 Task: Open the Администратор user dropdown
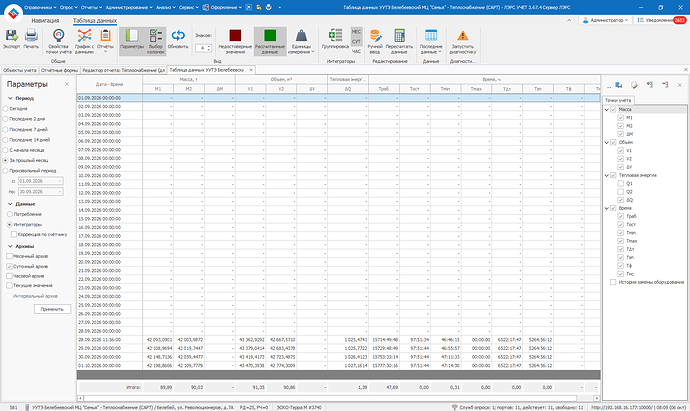tap(605, 20)
